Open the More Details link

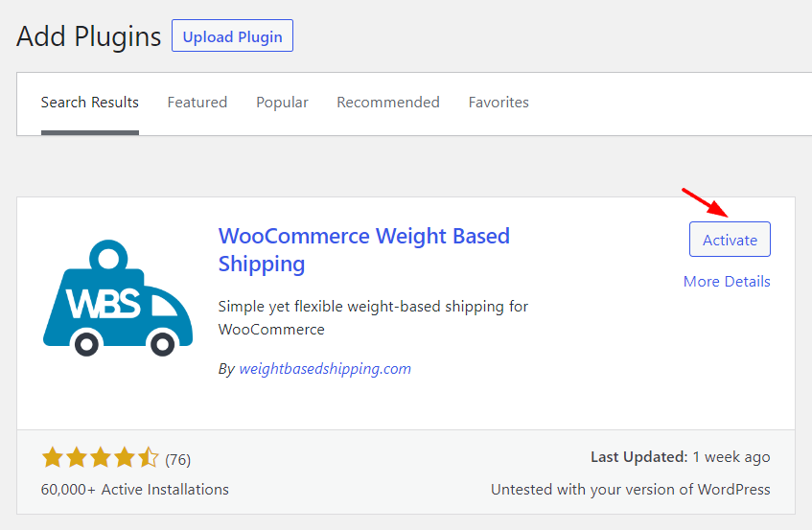(x=727, y=282)
